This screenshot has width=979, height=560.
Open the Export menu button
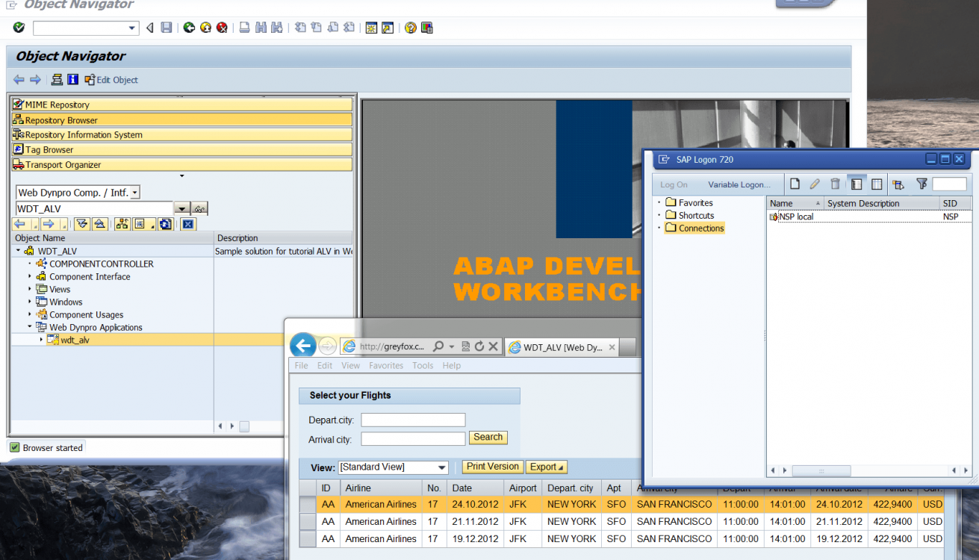(x=547, y=467)
